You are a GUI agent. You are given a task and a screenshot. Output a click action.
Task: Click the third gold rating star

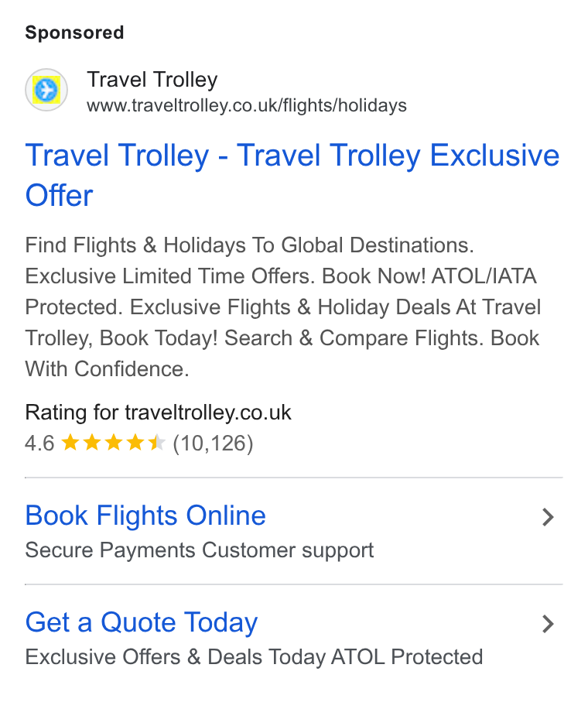(x=114, y=442)
